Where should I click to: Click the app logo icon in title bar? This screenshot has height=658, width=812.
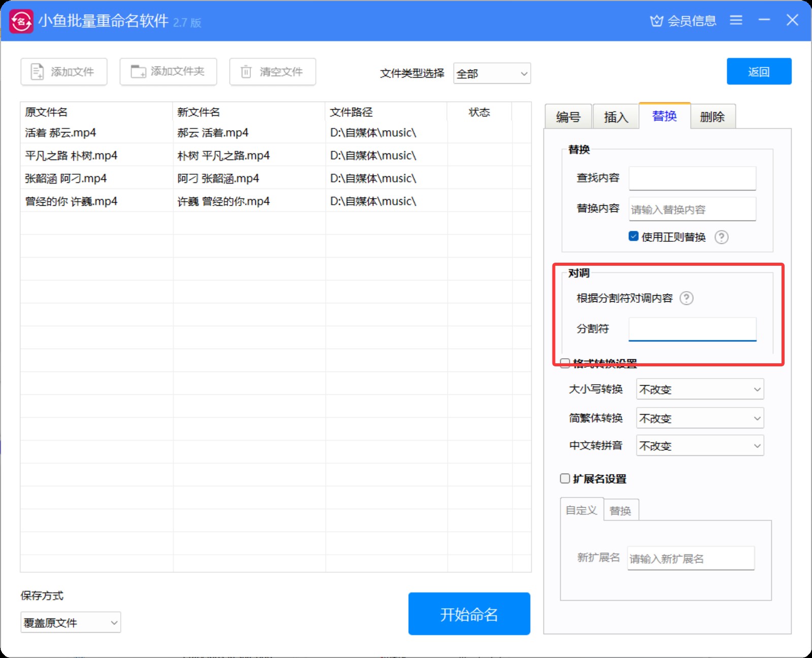pos(21,21)
